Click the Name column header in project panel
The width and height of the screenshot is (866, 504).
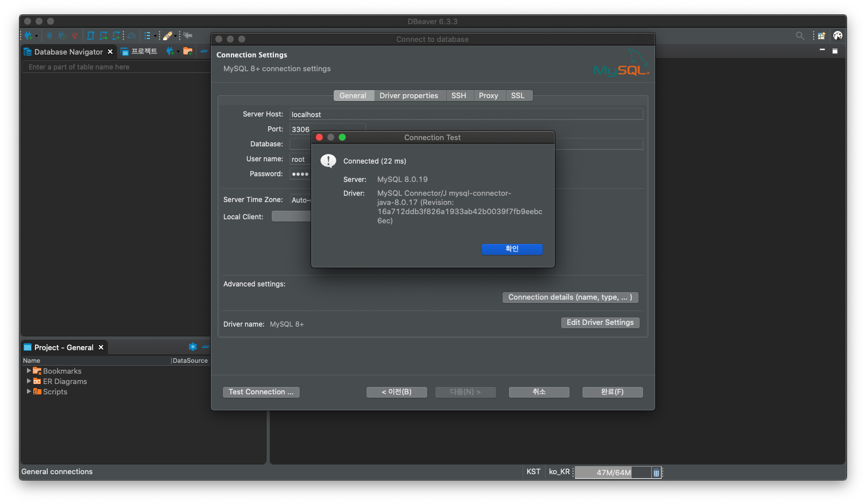96,360
